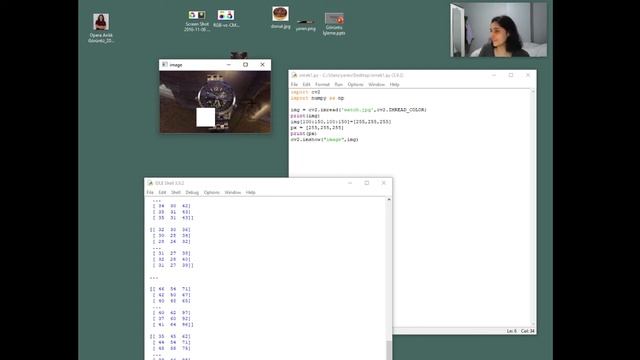The height and width of the screenshot is (360, 640).
Task: Click the image window title bar text
Action: 176,65
